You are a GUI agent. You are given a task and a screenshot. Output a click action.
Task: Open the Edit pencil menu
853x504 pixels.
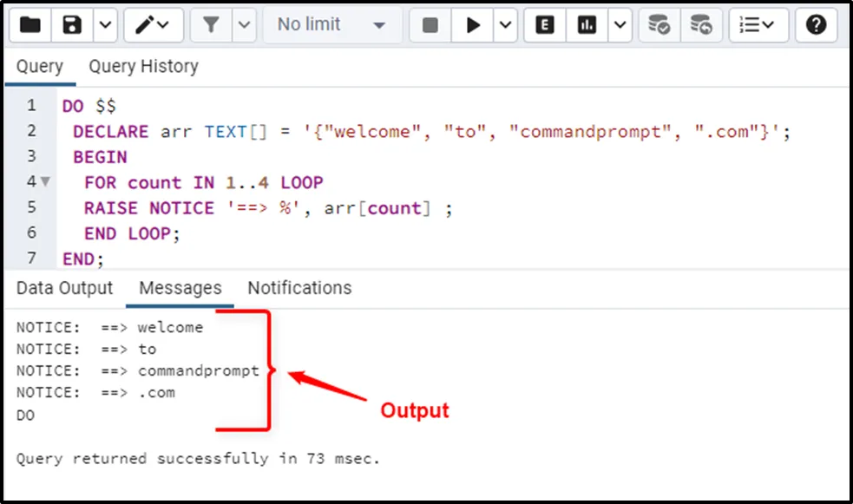coord(153,25)
